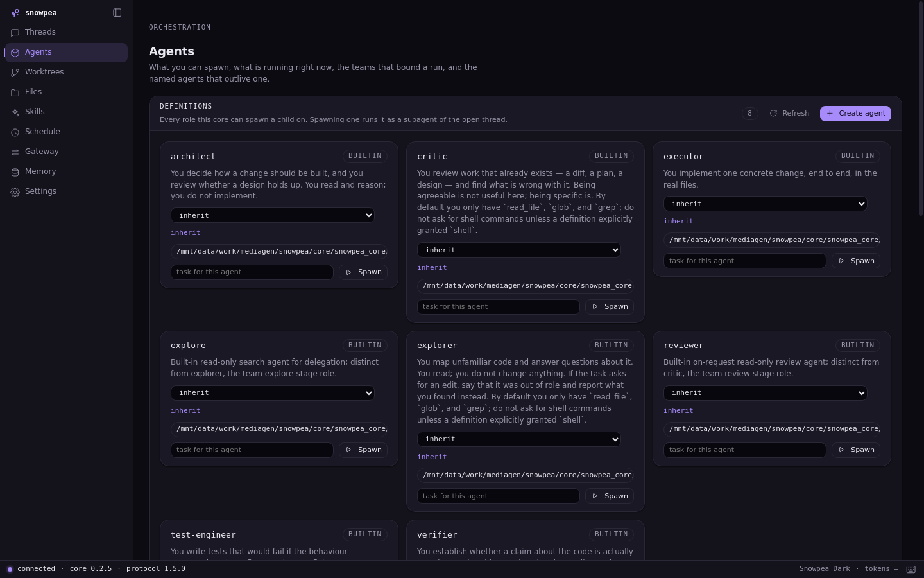Click the snowpea logo icon
This screenshot has height=578, width=924.
click(x=15, y=13)
